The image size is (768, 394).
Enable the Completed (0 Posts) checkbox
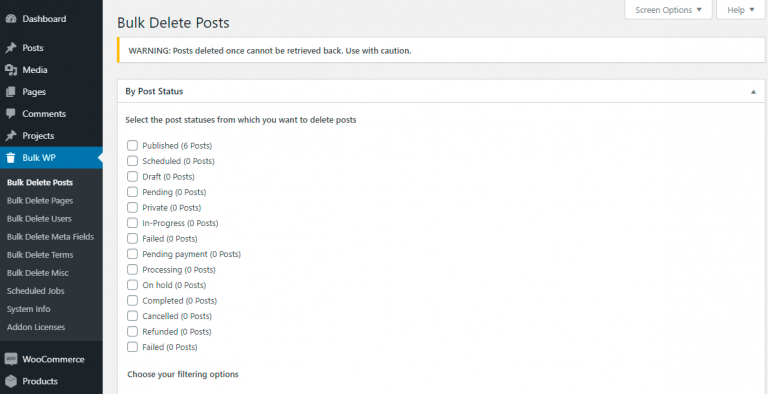tap(132, 300)
